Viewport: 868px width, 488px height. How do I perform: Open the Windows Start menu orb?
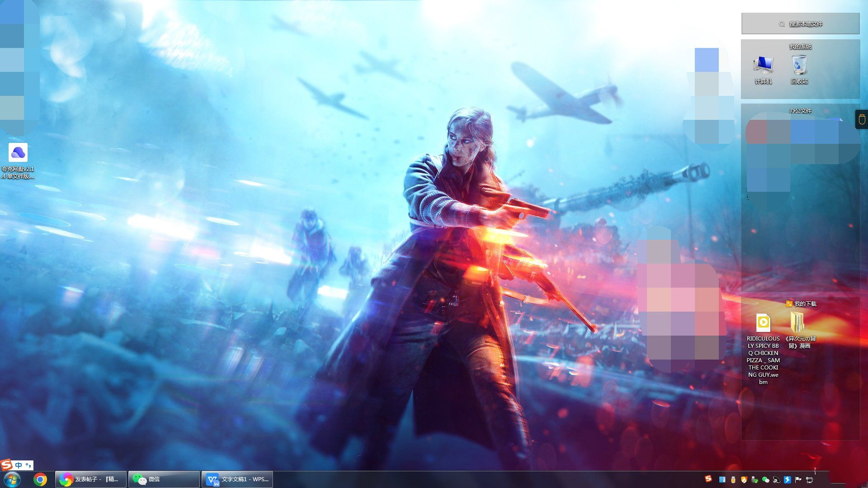click(x=12, y=479)
